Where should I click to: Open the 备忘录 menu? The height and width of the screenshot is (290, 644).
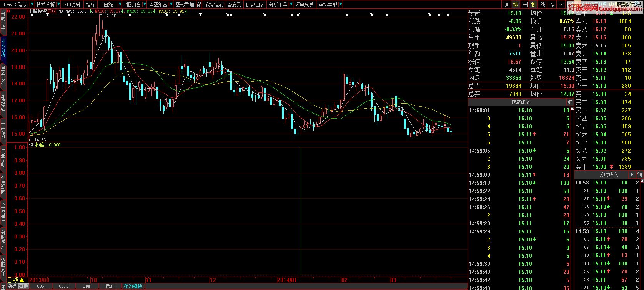coord(234,5)
